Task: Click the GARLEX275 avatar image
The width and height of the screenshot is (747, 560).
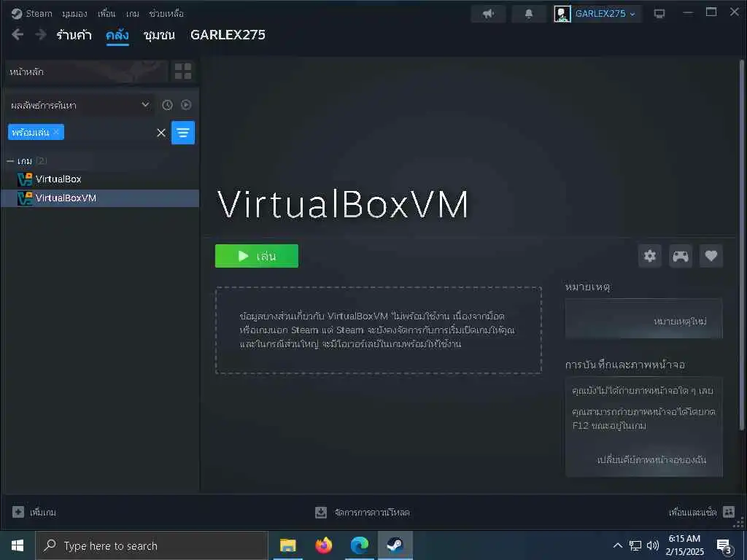Action: (x=562, y=14)
